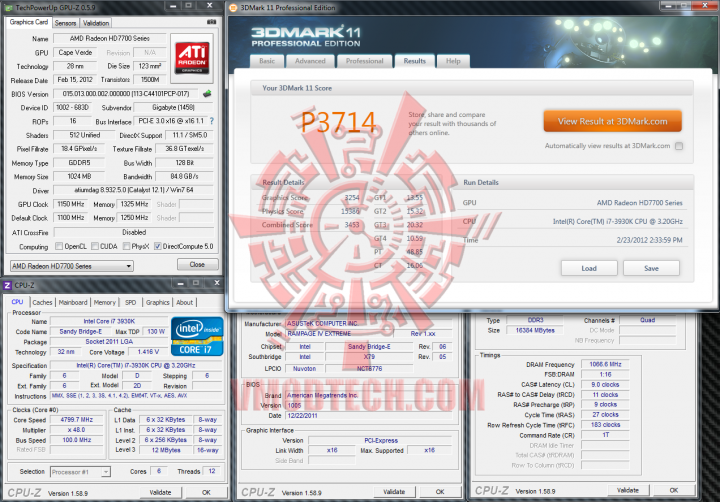This screenshot has width=720, height=502.
Task: Click the Command Rate 1T value
Action: pyautogui.click(x=605, y=434)
